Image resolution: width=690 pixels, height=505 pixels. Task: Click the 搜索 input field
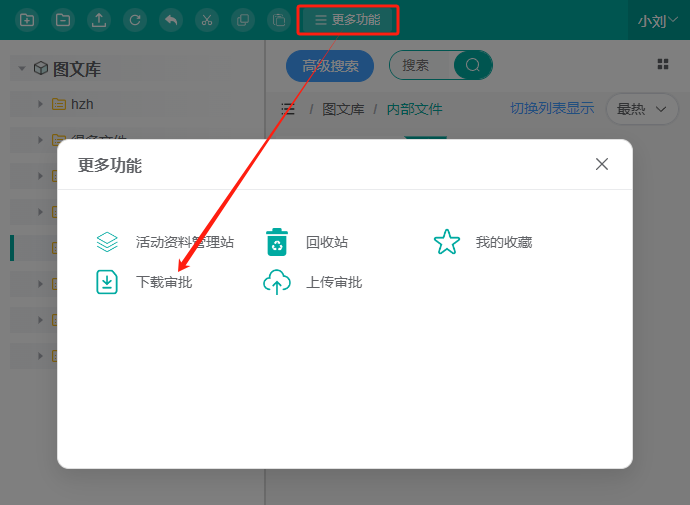[x=420, y=66]
